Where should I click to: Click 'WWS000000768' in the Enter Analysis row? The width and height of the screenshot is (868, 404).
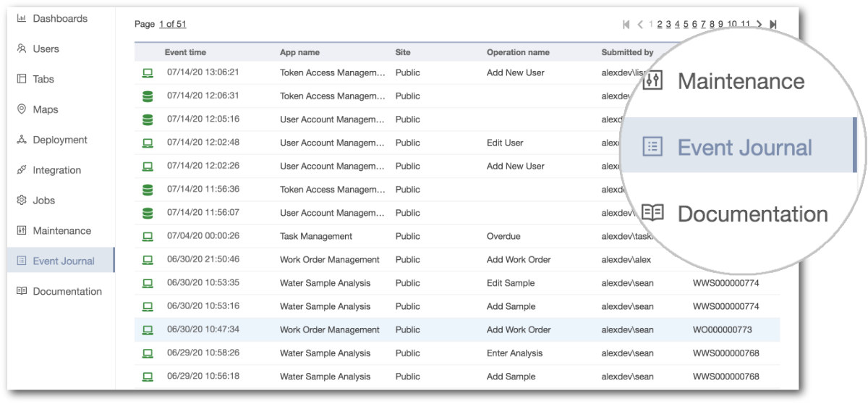(x=726, y=353)
